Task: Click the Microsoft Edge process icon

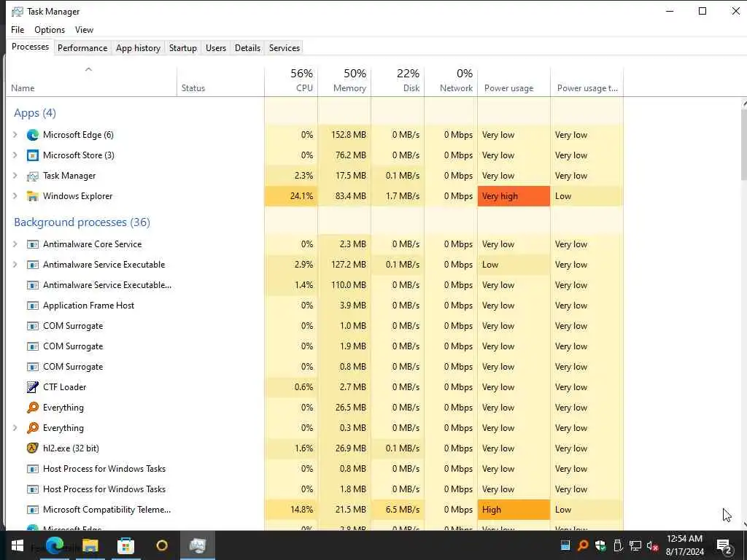Action: [32, 135]
